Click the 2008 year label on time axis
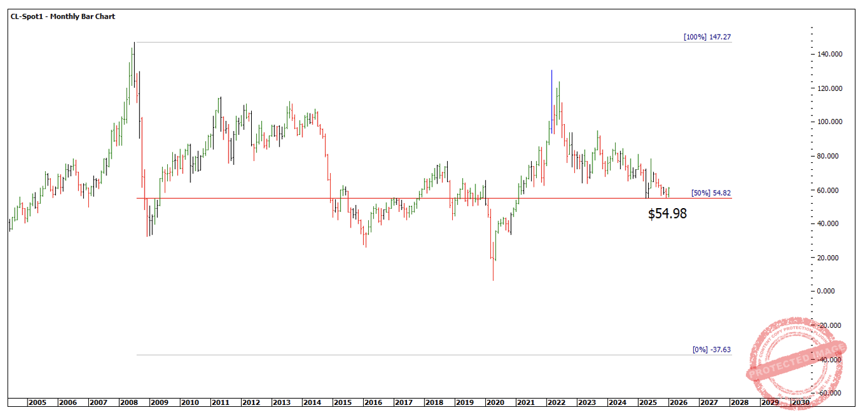This screenshot has height=420, width=868. tap(128, 402)
